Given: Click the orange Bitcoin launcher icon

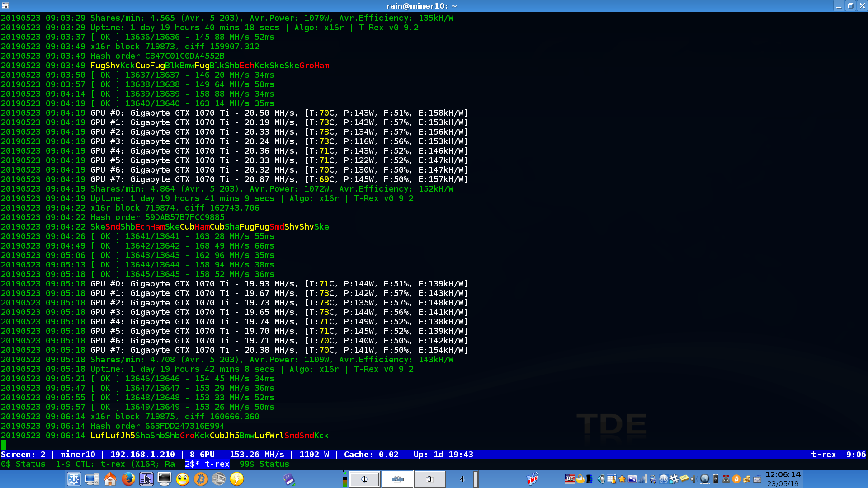Looking at the screenshot, I should coord(200,479).
